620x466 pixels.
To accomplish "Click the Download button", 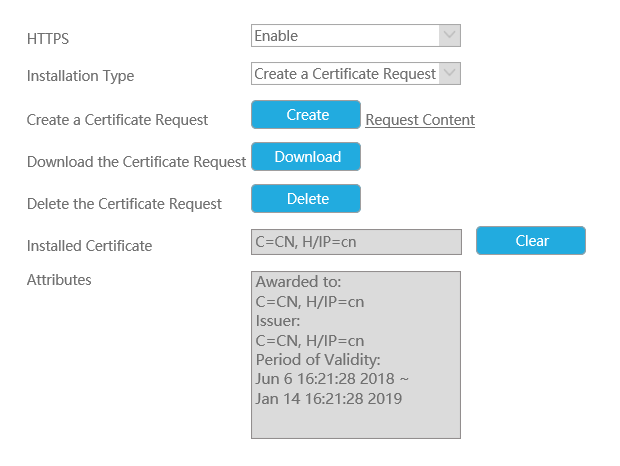I will click(x=306, y=157).
